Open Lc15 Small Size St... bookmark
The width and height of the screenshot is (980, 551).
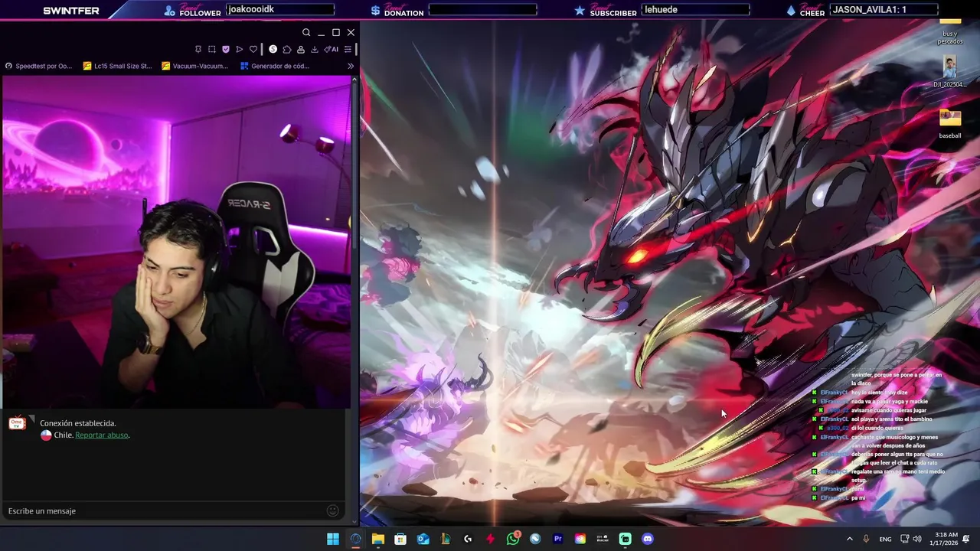pyautogui.click(x=118, y=66)
